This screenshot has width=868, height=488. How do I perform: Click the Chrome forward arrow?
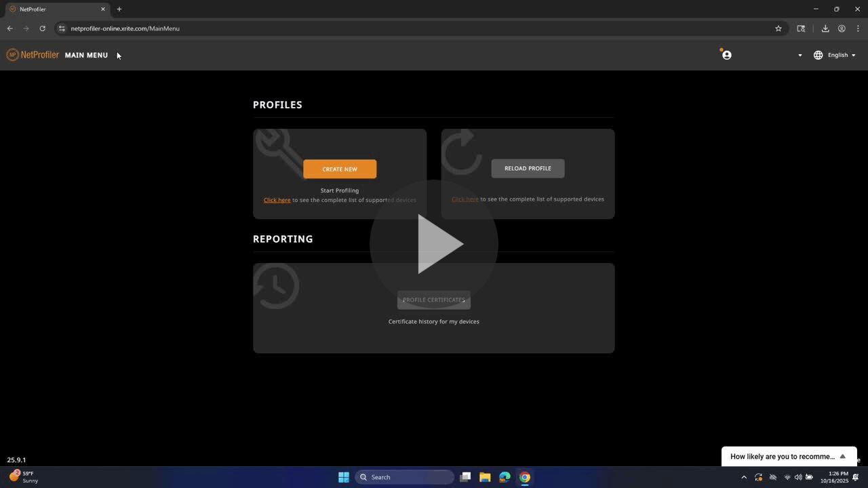tap(26, 28)
